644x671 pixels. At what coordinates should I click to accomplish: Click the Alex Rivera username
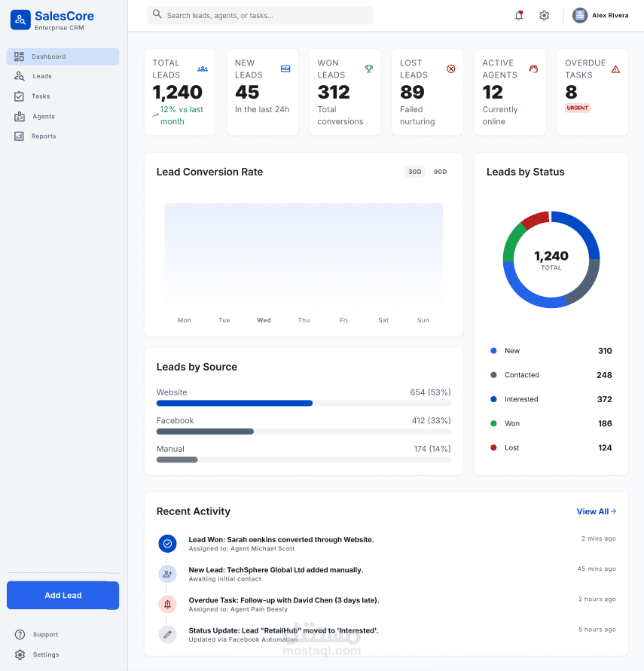coord(610,15)
